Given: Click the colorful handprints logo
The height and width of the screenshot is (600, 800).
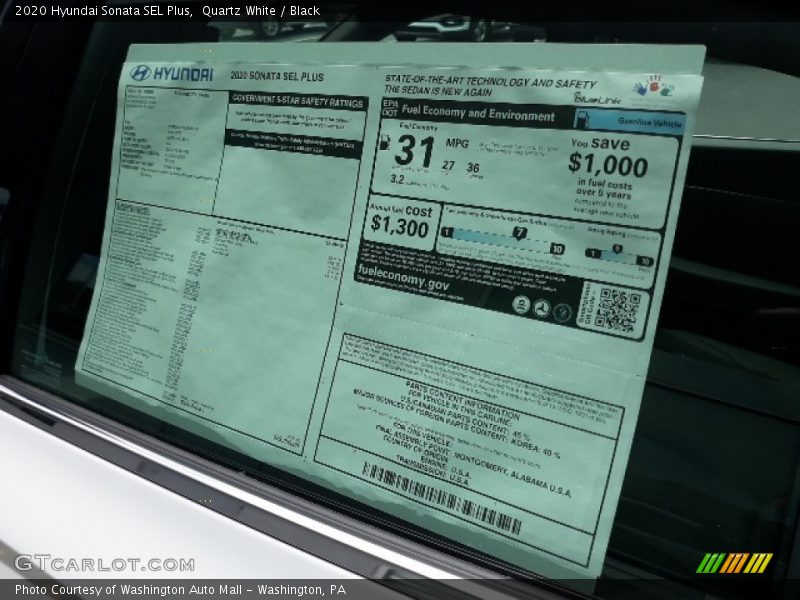Looking at the screenshot, I should click(x=653, y=87).
